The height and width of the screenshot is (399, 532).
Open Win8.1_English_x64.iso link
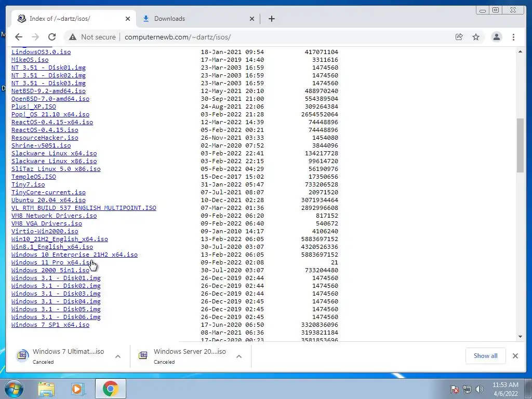tap(52, 247)
